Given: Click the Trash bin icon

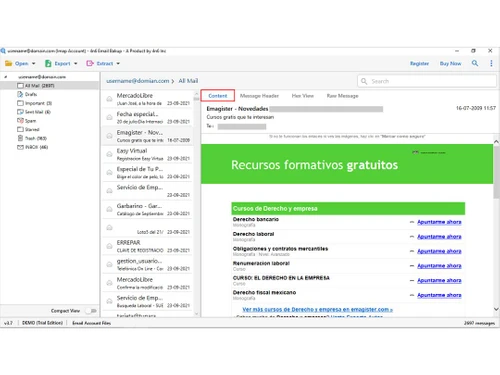Looking at the screenshot, I should click(20, 138).
